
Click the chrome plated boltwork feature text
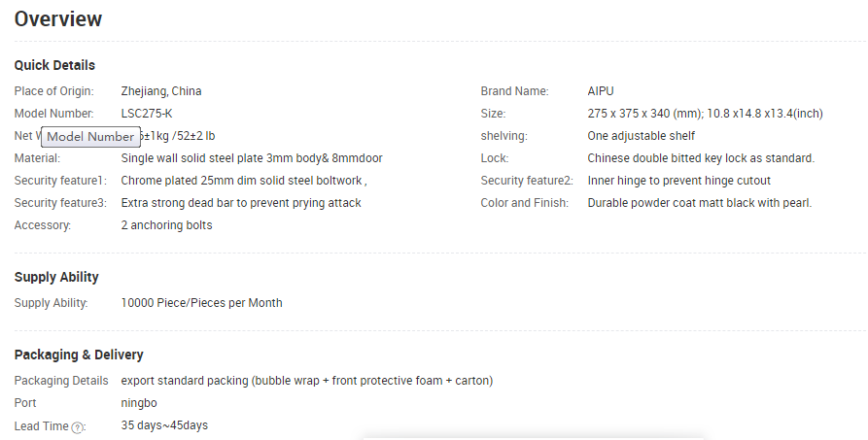[x=243, y=181]
